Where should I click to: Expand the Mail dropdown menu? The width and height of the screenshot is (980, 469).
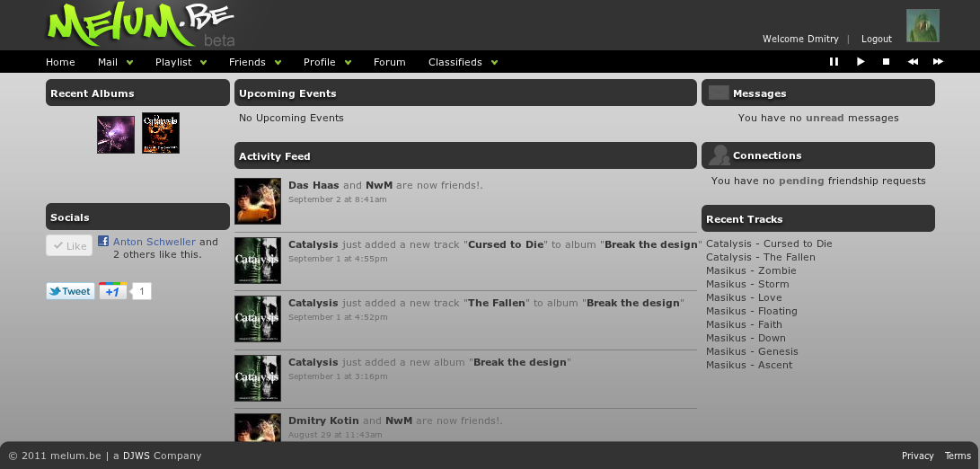pyautogui.click(x=116, y=62)
